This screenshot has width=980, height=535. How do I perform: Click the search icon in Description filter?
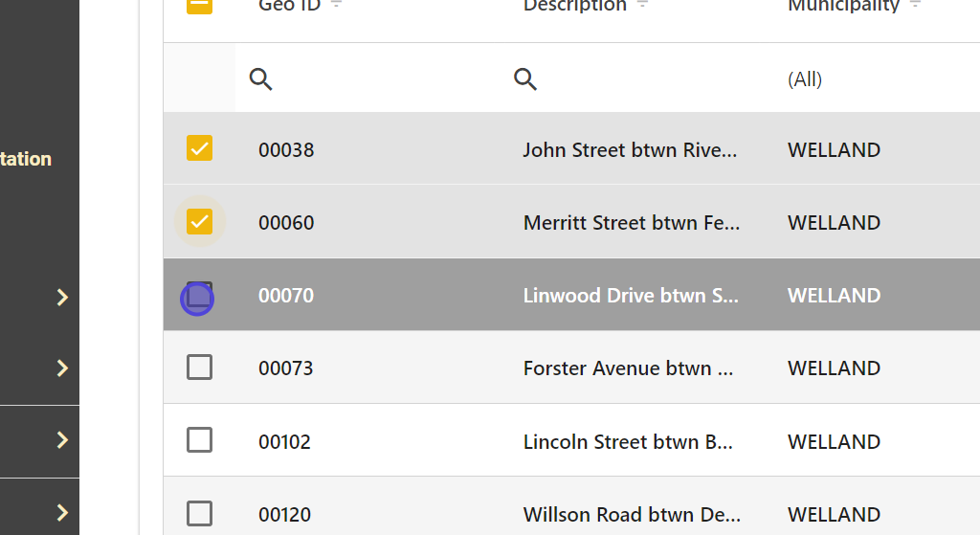click(x=525, y=79)
